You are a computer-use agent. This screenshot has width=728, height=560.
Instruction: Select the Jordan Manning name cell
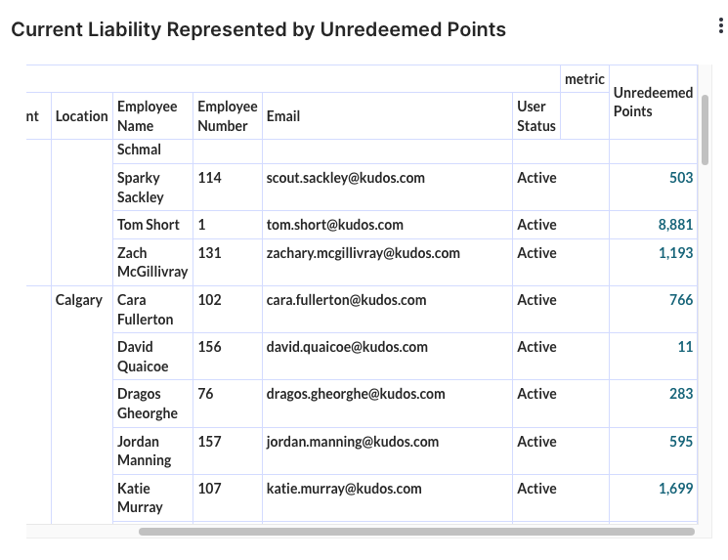pyautogui.click(x=152, y=451)
